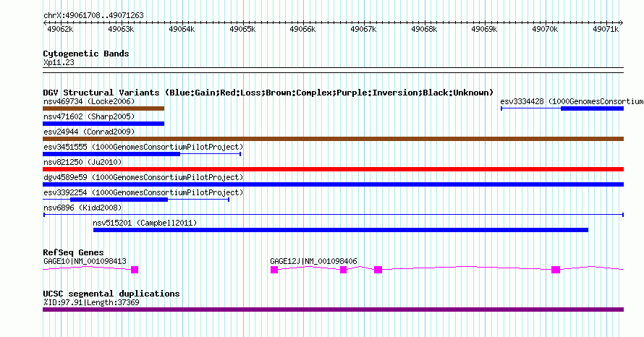Viewport: 644px width, 337px height.
Task: Click the 49066k ruler tick label
Action: click(x=302, y=29)
